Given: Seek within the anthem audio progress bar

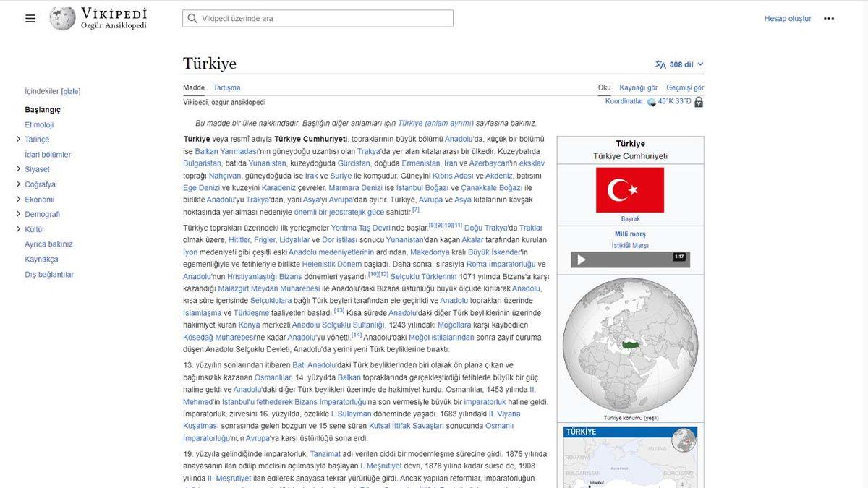Looking at the screenshot, I should click(x=629, y=260).
